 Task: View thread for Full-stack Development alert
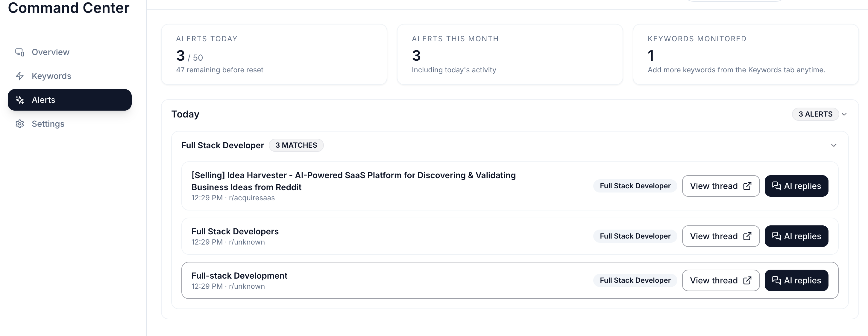click(720, 280)
